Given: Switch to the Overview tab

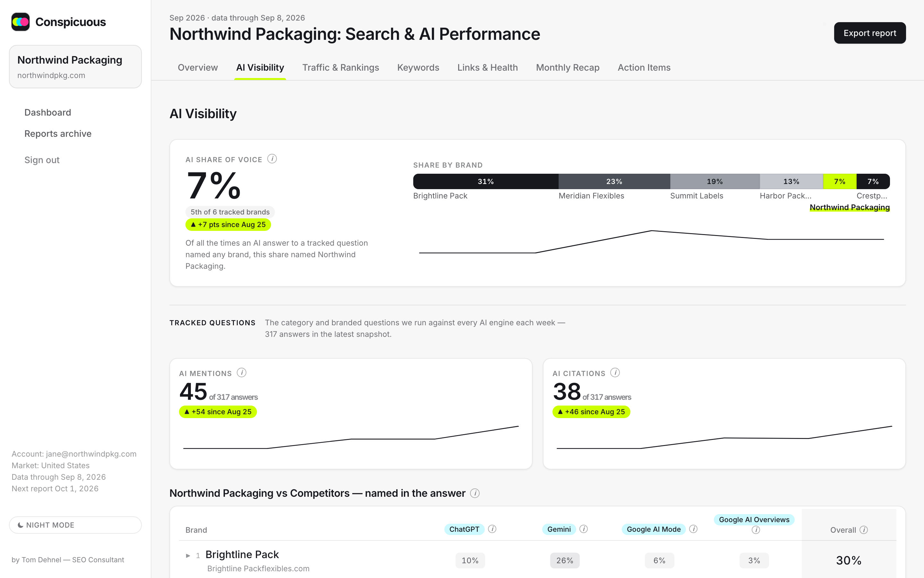Looking at the screenshot, I should (x=198, y=68).
